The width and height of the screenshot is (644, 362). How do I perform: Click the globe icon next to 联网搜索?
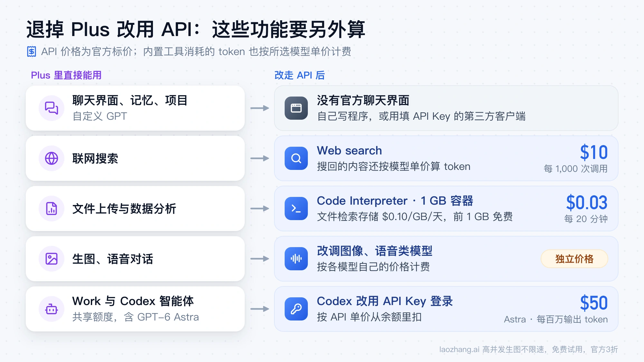pyautogui.click(x=52, y=158)
